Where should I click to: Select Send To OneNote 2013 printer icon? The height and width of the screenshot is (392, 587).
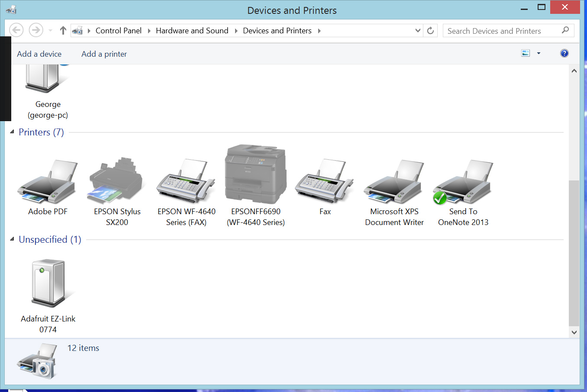click(463, 182)
